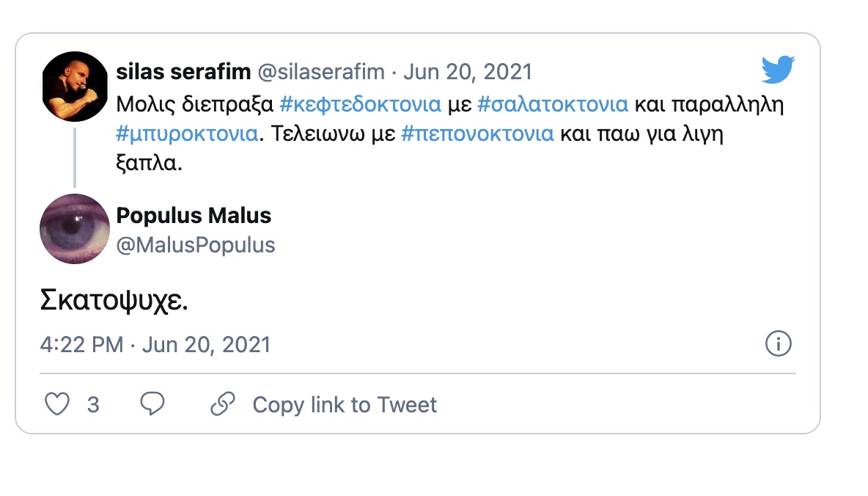Click the like count of 3

click(x=93, y=404)
